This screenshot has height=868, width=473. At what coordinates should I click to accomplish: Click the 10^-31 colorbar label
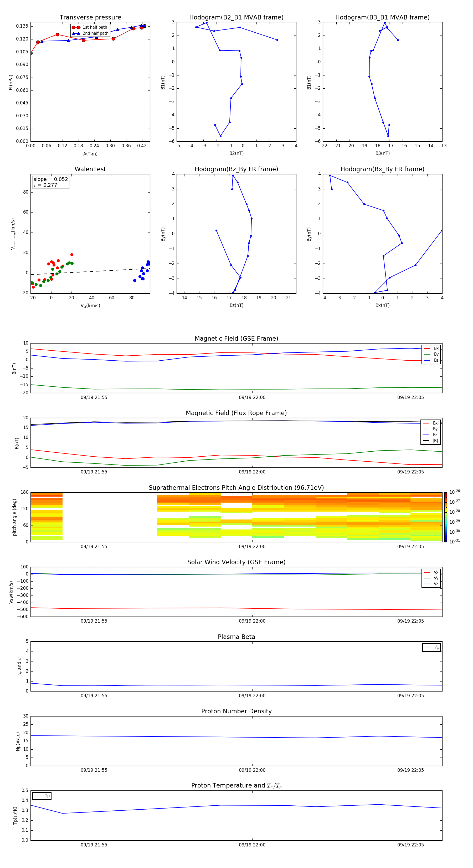click(x=455, y=542)
